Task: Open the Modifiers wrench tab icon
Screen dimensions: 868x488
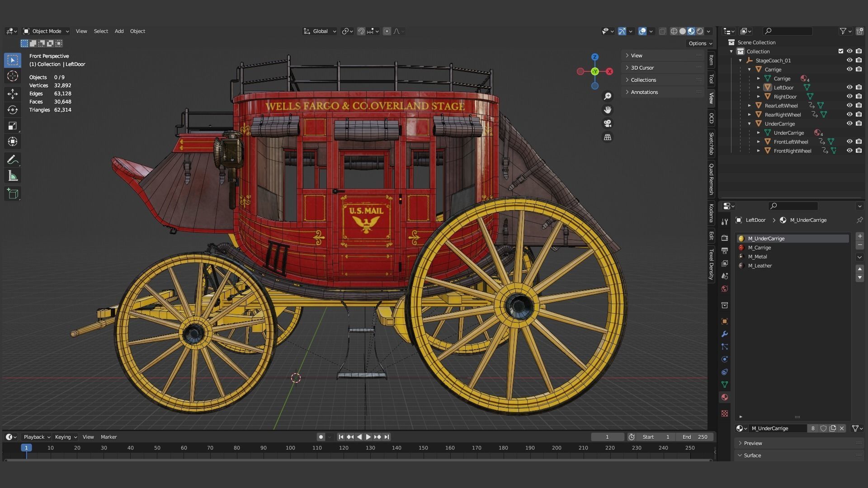Action: pos(725,334)
